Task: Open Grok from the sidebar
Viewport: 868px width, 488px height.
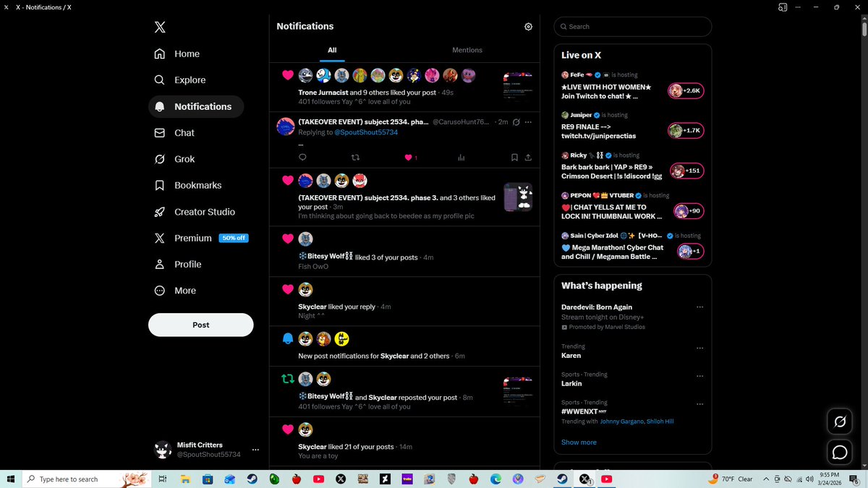Action: pyautogui.click(x=174, y=159)
